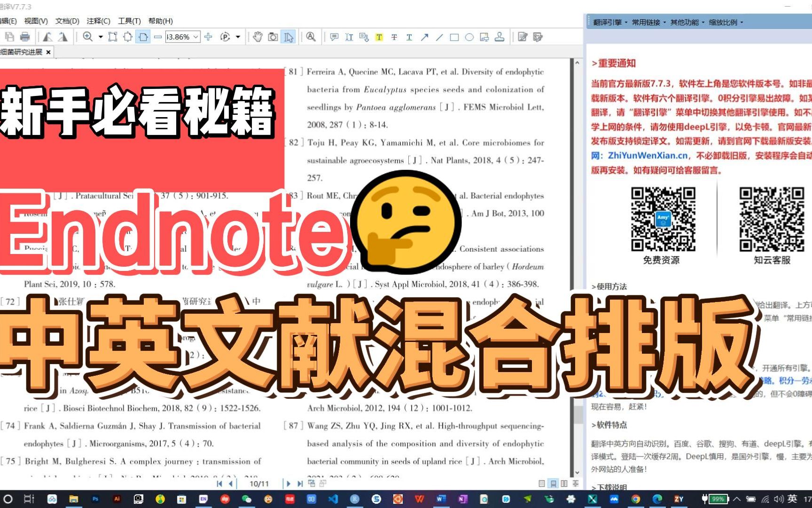Click the 10/11 page number field
This screenshot has height=508, width=812.
(x=259, y=484)
